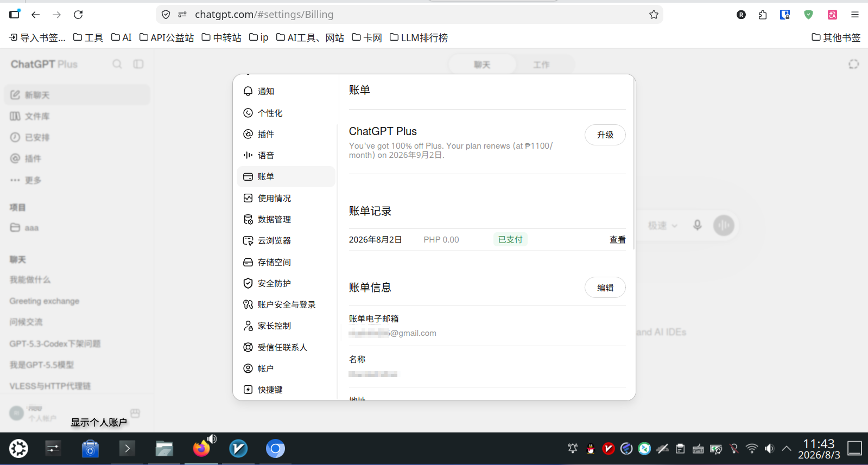
Task: Open 受信任联系人 trusted contacts
Action: pyautogui.click(x=286, y=347)
